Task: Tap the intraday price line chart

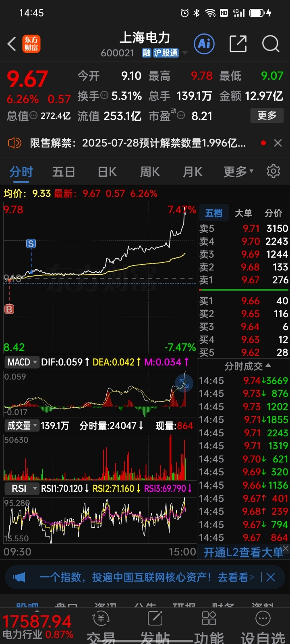Action: [x=100, y=279]
